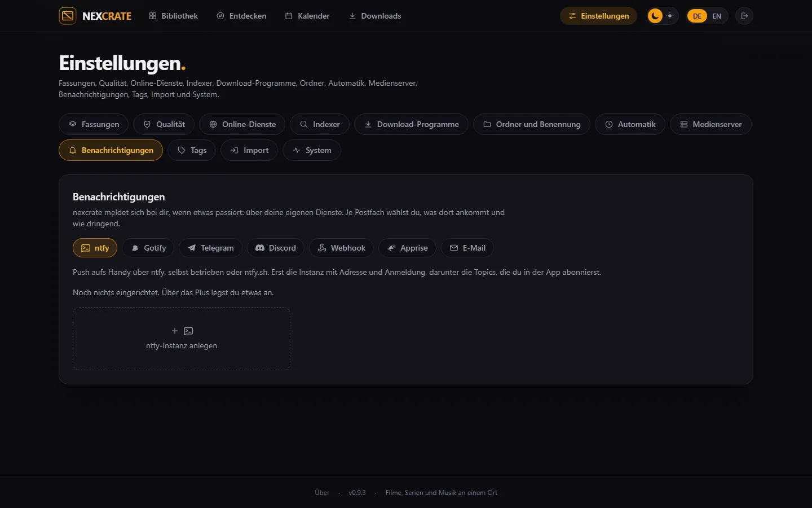
Task: Switch to light mode sun toggle
Action: point(670,16)
